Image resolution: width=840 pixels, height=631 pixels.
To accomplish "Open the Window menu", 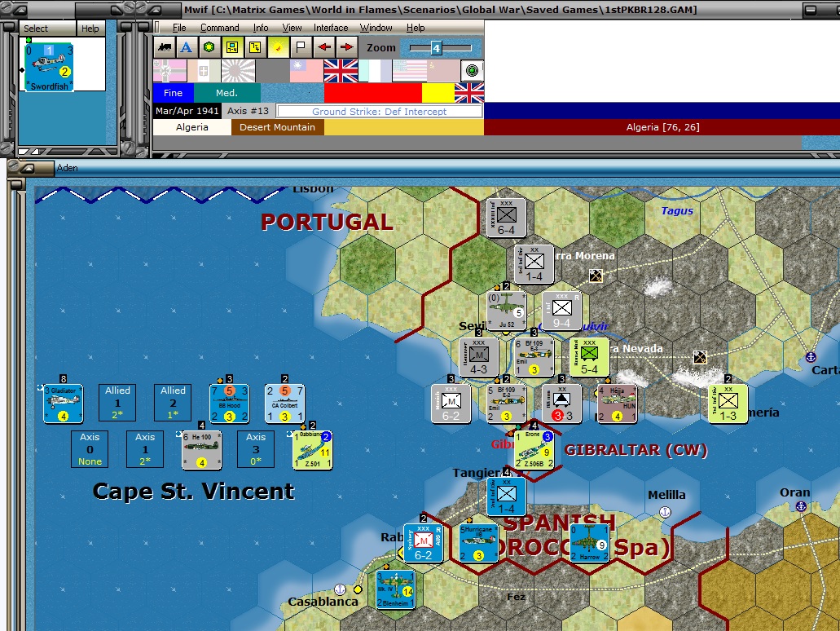I will (x=376, y=28).
